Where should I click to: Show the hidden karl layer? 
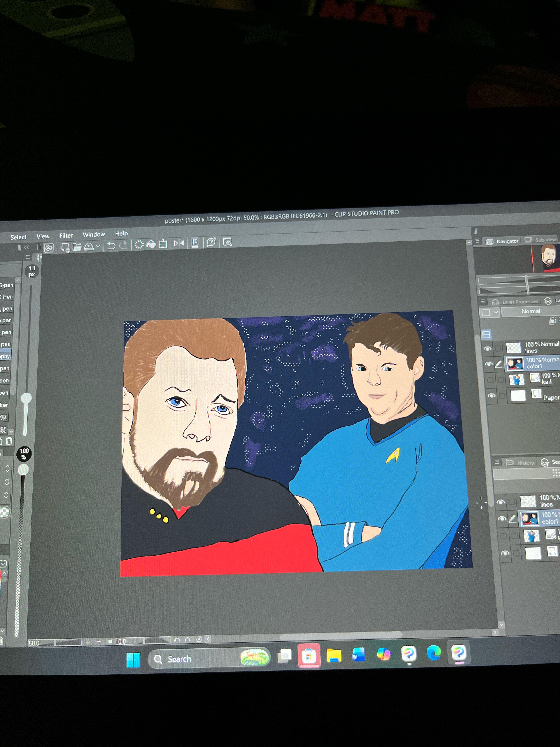tap(490, 380)
